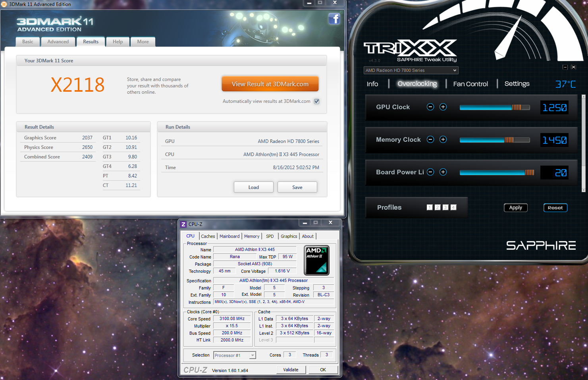Reset the TRIXX overclocking settings
The height and width of the screenshot is (380, 588).
555,208
